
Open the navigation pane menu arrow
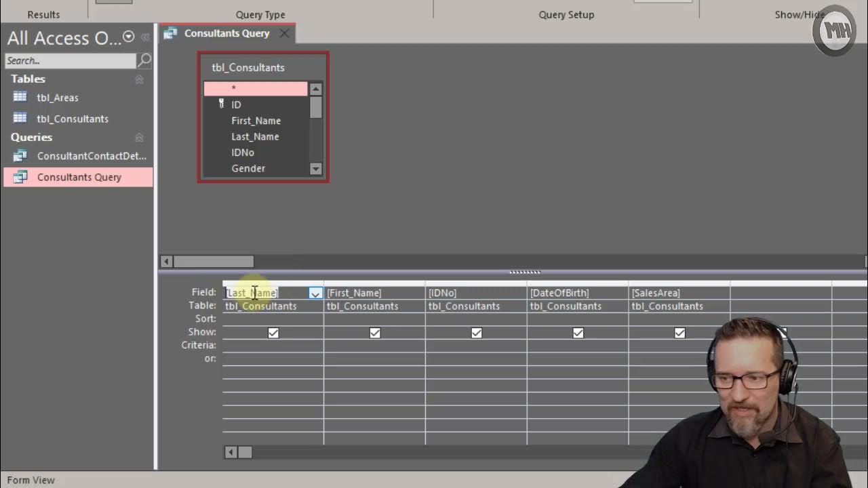tap(129, 37)
